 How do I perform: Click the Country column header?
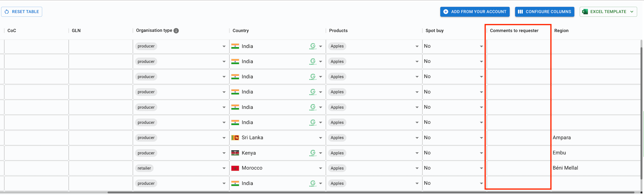coord(241,31)
